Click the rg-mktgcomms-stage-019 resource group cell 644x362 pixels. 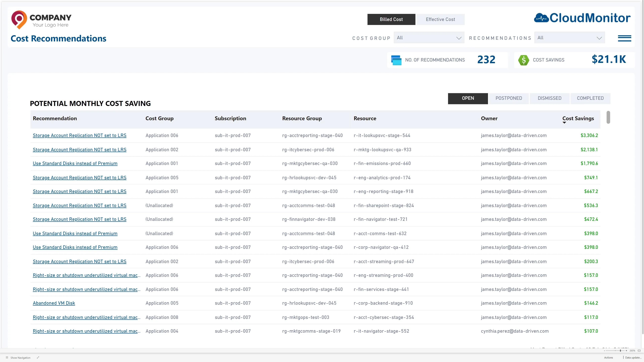pyautogui.click(x=311, y=331)
